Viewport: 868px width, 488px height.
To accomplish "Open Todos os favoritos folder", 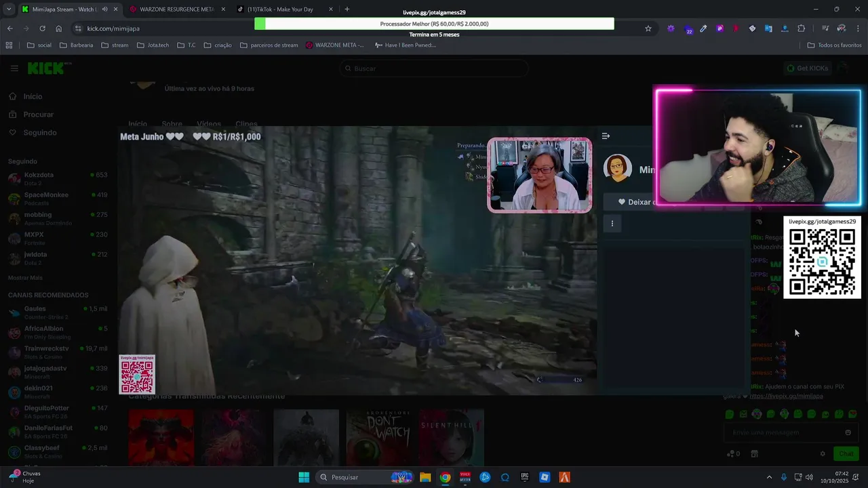I will tap(834, 45).
